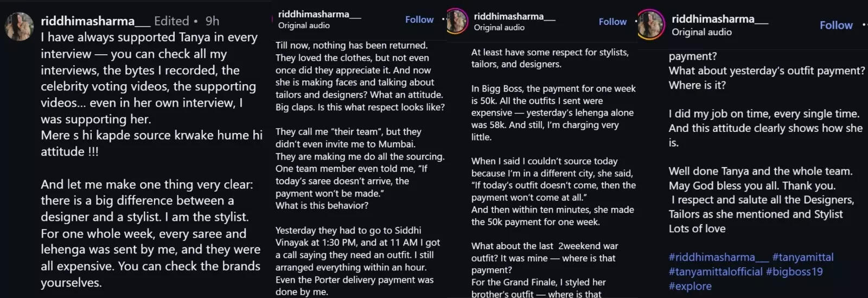
Task: Open more options dots beside the rightmost Follow
Action: pos(864,25)
